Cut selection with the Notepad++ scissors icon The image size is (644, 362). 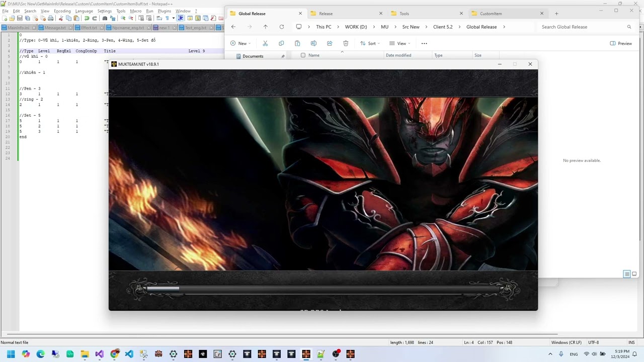tap(61, 19)
